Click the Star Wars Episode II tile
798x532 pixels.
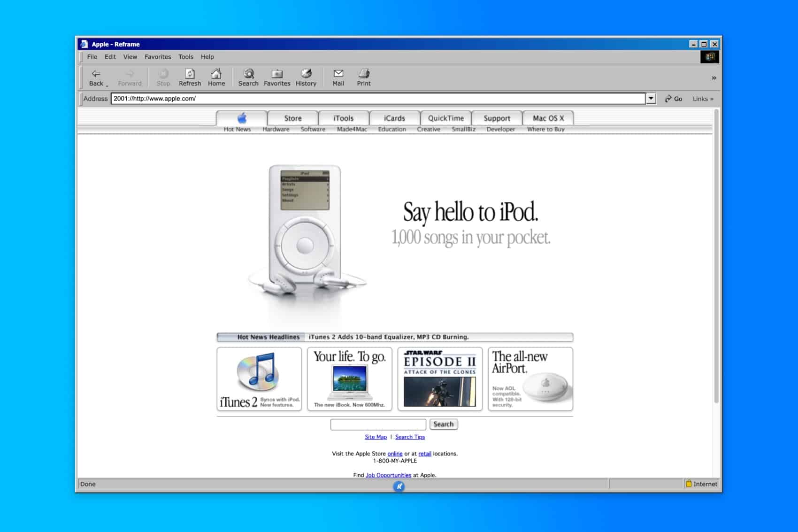(x=440, y=379)
